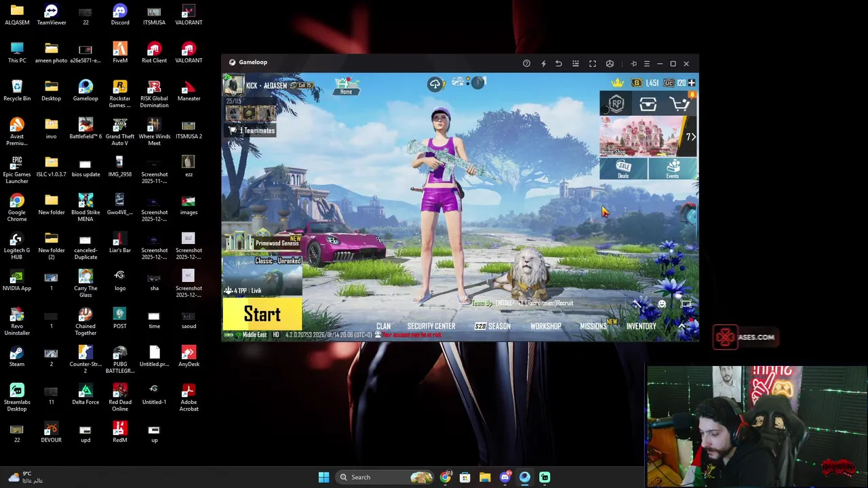Select NVIDIA App desktop icon

tap(17, 281)
